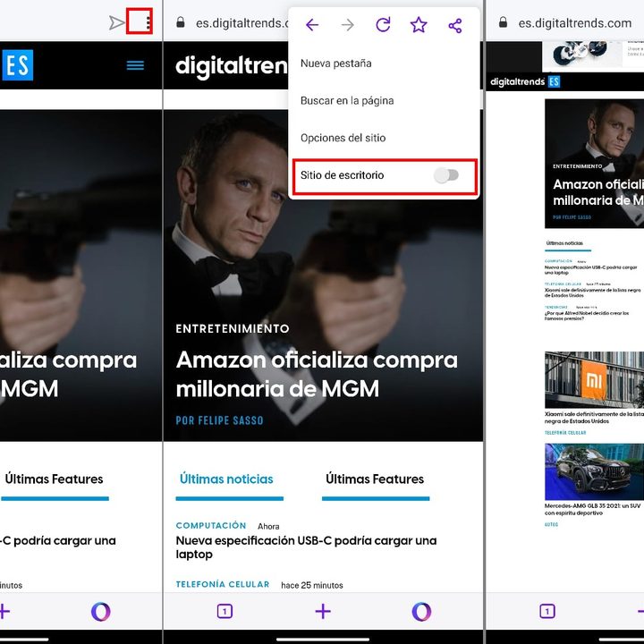This screenshot has height=644, width=644.
Task: Select small Últimas noticias tab in right panel
Action: pyautogui.click(x=564, y=243)
